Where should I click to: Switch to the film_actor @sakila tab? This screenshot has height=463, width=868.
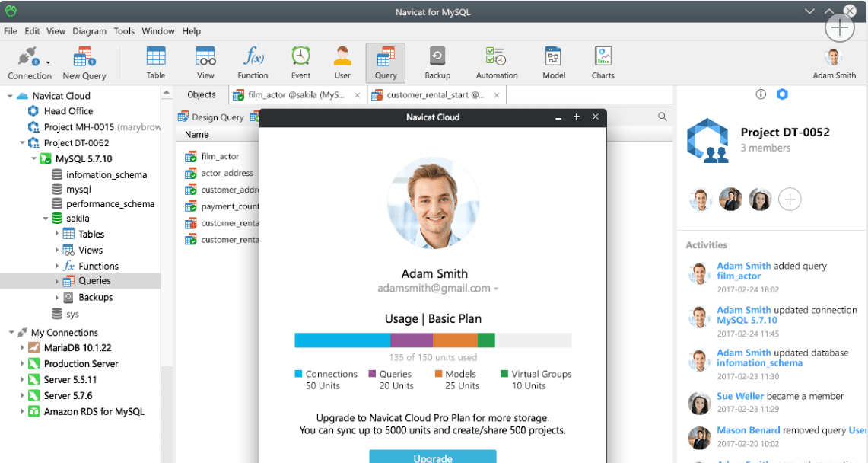pyautogui.click(x=296, y=95)
